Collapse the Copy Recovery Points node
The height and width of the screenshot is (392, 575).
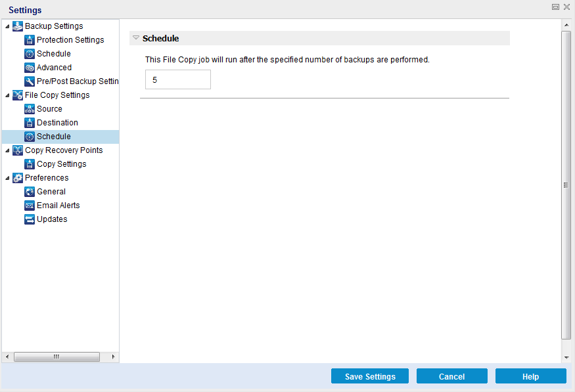[x=7, y=150]
